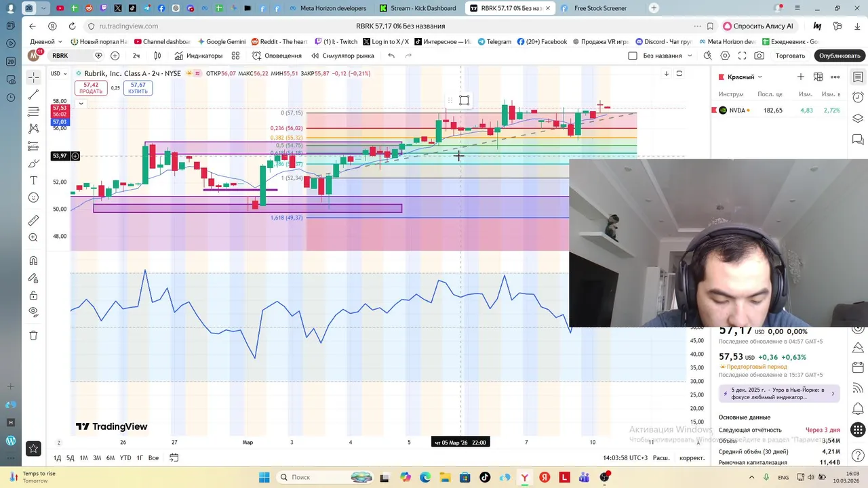
Task: Expand the news headline 5 дек. 2025 chevron
Action: [x=833, y=393]
